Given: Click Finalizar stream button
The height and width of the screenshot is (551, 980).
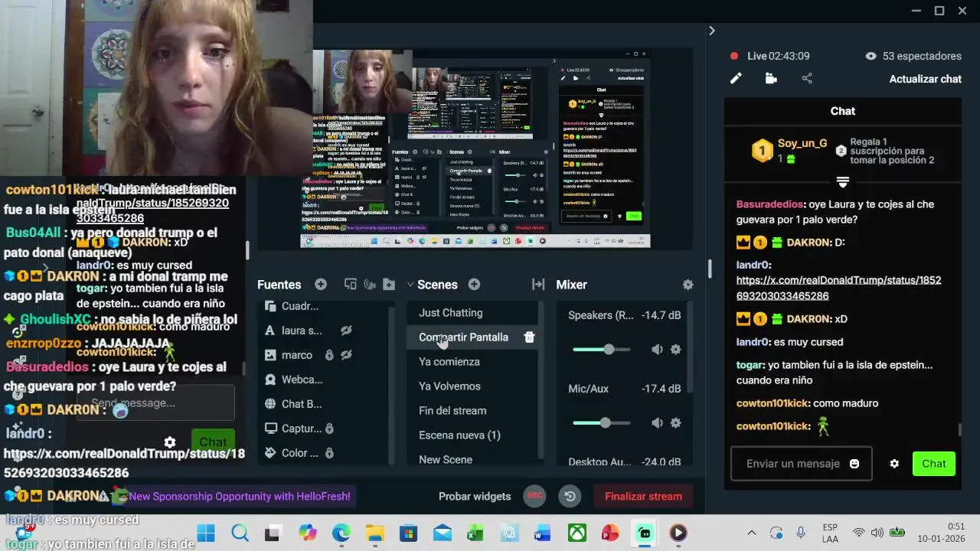Looking at the screenshot, I should 643,496.
